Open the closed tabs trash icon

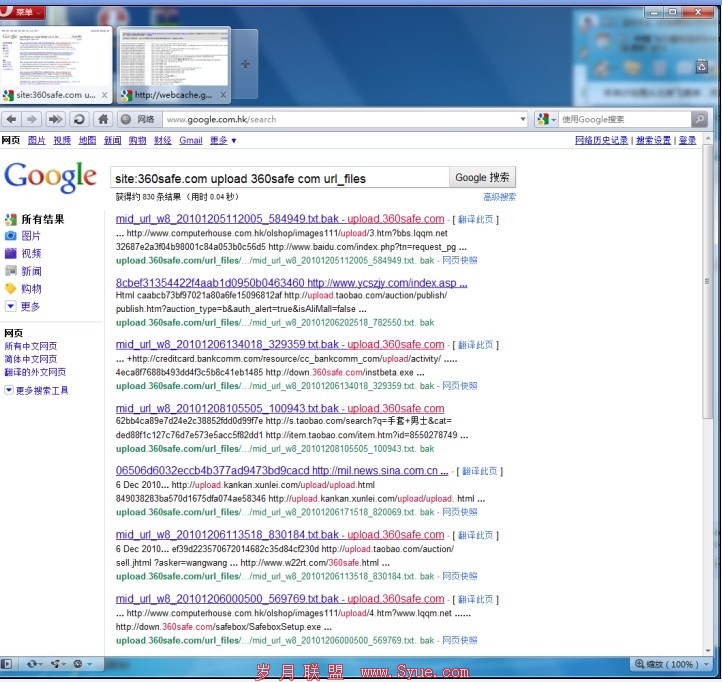click(x=701, y=67)
